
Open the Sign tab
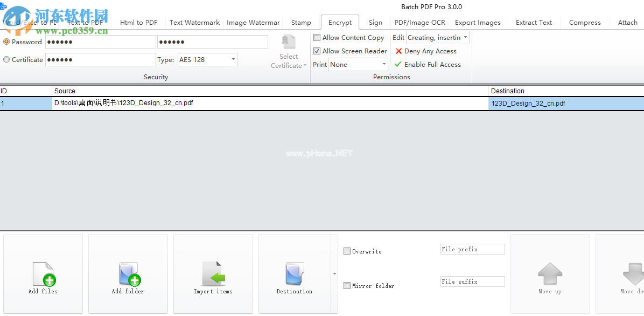(x=375, y=23)
